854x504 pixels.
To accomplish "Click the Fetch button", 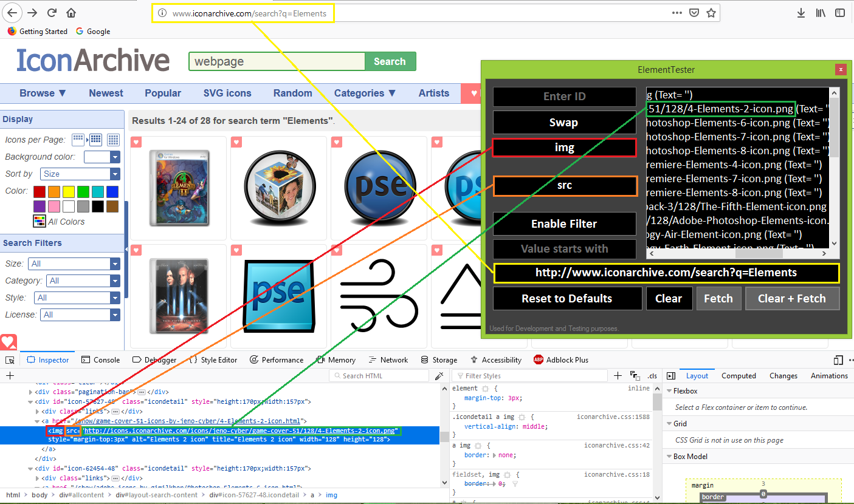I will point(718,298).
